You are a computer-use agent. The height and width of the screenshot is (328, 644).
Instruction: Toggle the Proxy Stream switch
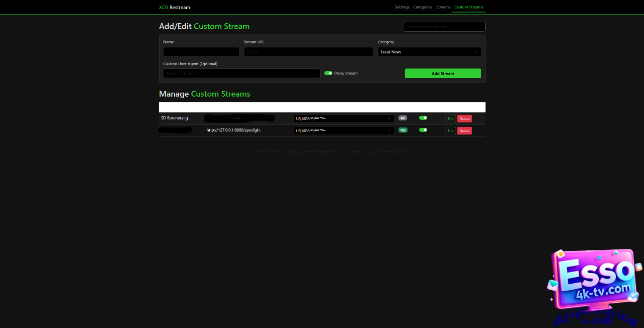pos(328,73)
